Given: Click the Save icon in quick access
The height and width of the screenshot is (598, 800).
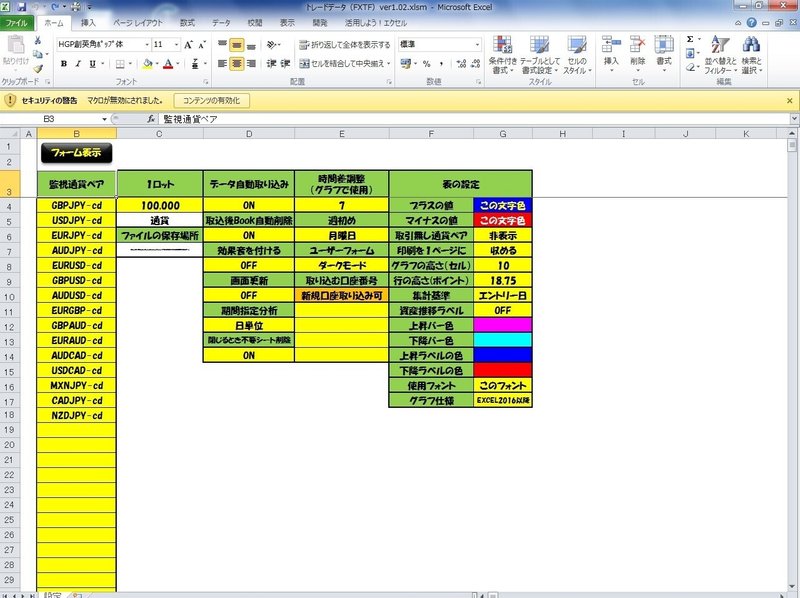Looking at the screenshot, I should point(21,7).
